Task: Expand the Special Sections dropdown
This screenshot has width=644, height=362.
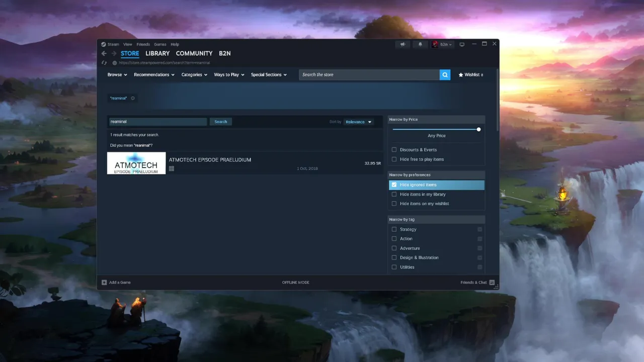Action: (269, 74)
